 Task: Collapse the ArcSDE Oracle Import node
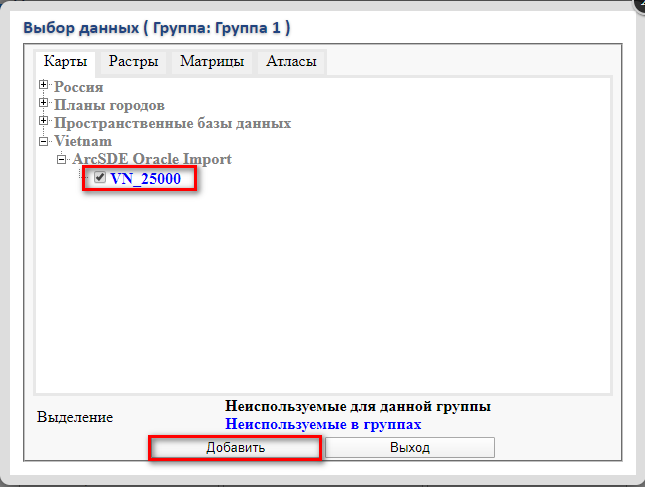tap(62, 159)
